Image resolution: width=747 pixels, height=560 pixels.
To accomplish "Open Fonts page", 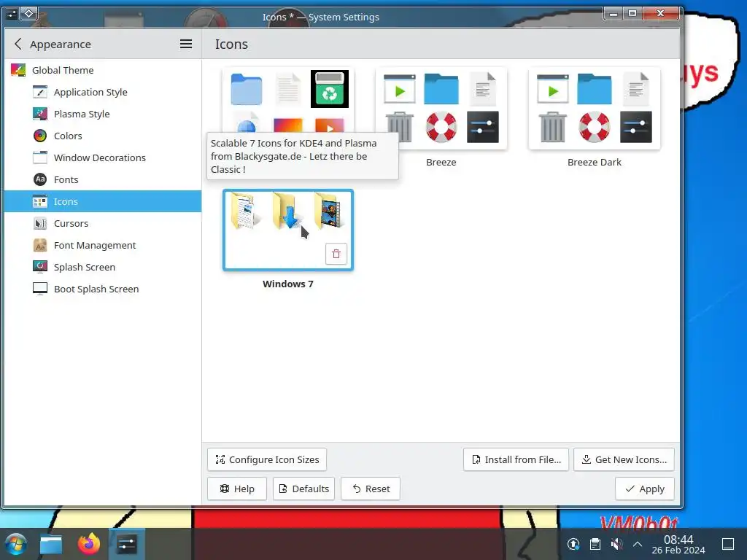I will (x=102, y=179).
